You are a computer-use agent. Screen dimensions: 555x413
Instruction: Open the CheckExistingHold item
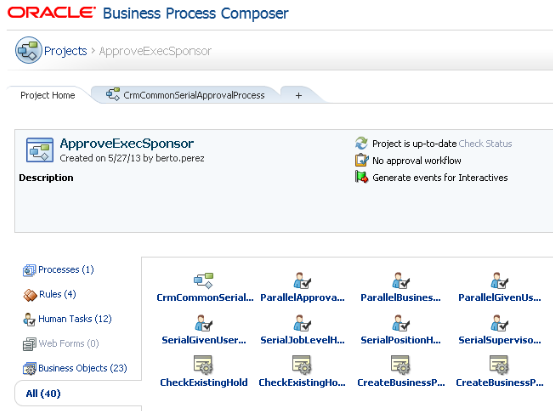tap(204, 383)
